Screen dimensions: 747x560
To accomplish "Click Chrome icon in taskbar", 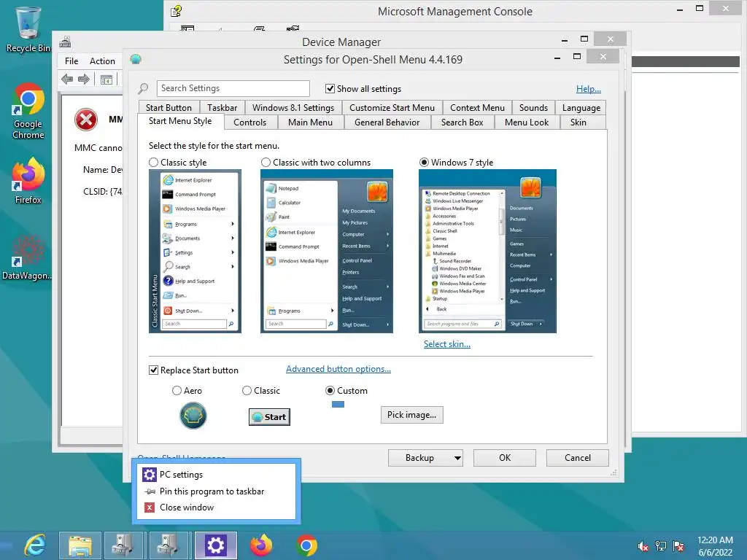I will pyautogui.click(x=306, y=545).
